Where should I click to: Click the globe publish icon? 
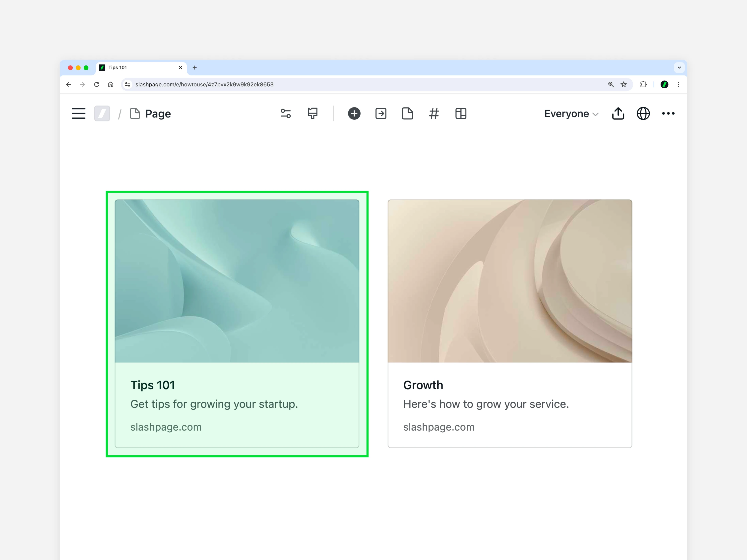643,113
